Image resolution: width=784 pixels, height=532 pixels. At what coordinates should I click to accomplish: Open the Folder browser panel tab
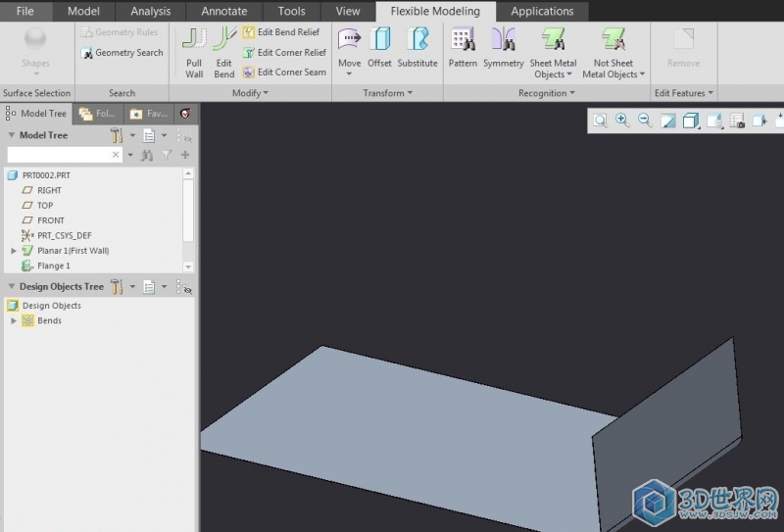(97, 114)
